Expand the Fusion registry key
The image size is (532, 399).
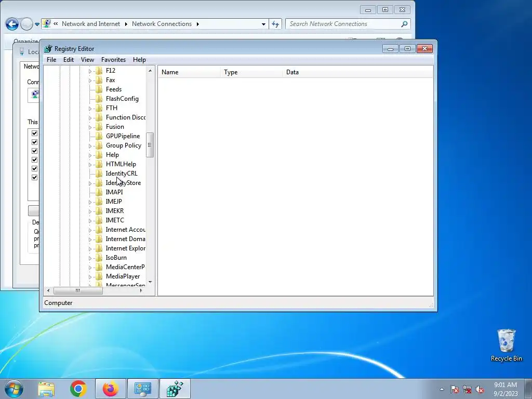pos(90,127)
